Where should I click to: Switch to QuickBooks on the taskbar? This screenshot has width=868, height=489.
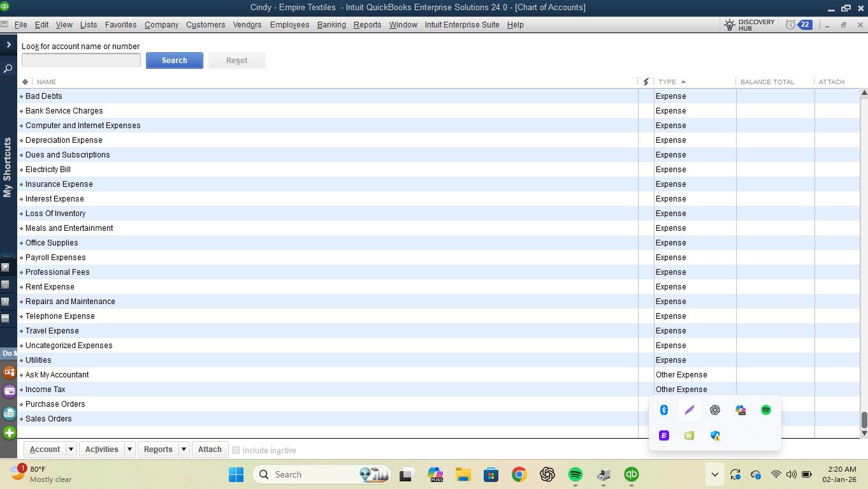coord(631,474)
